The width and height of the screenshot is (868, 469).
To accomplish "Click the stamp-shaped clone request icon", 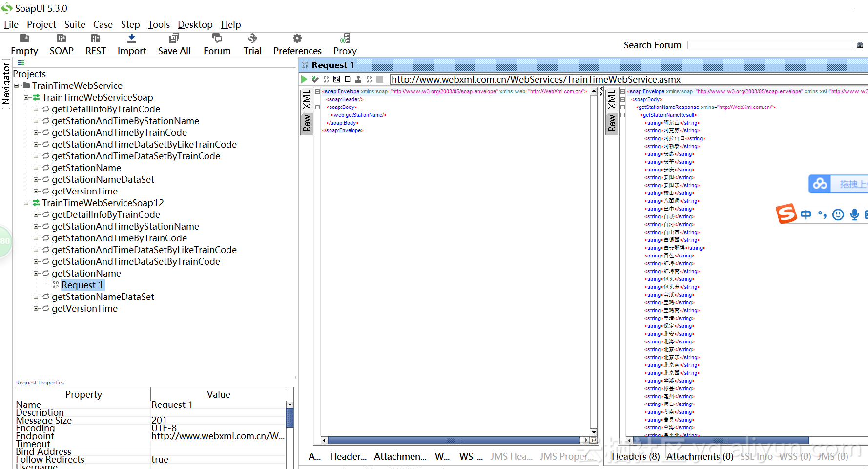I will pyautogui.click(x=358, y=79).
